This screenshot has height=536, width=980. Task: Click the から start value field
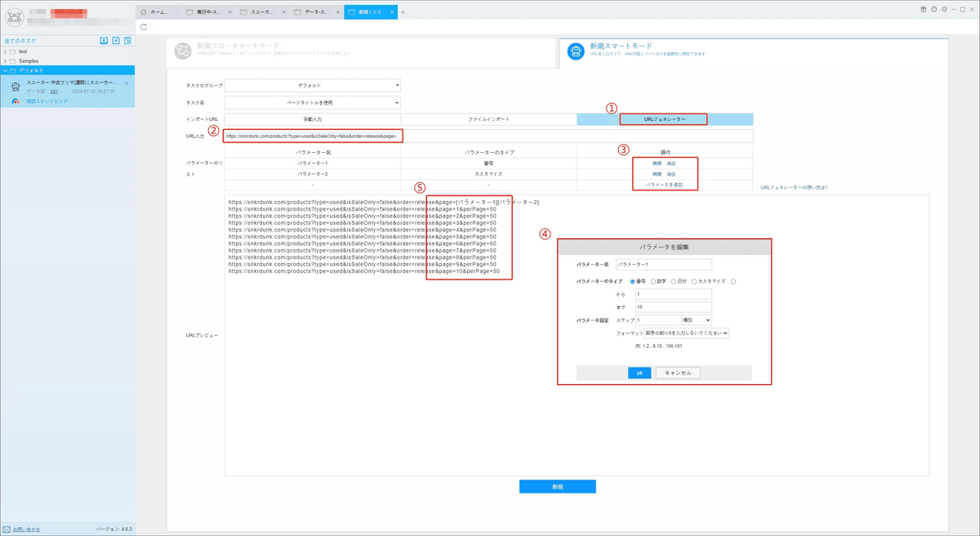(x=673, y=294)
